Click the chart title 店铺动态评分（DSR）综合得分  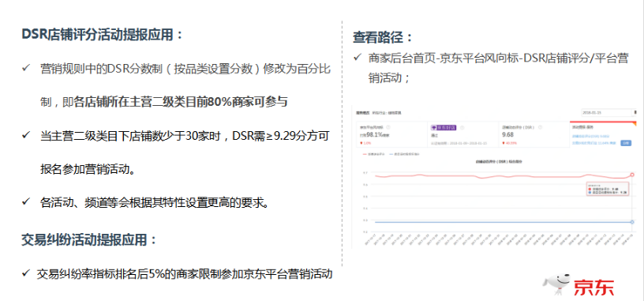click(499, 162)
